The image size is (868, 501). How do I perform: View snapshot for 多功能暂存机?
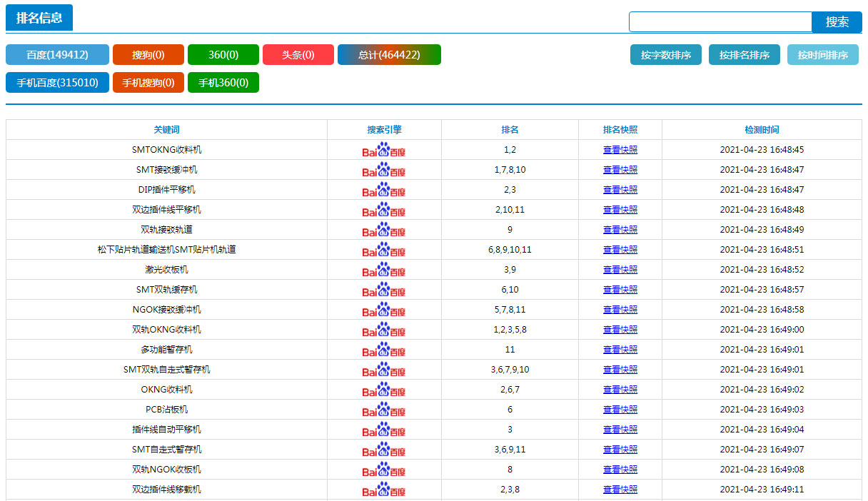(620, 350)
